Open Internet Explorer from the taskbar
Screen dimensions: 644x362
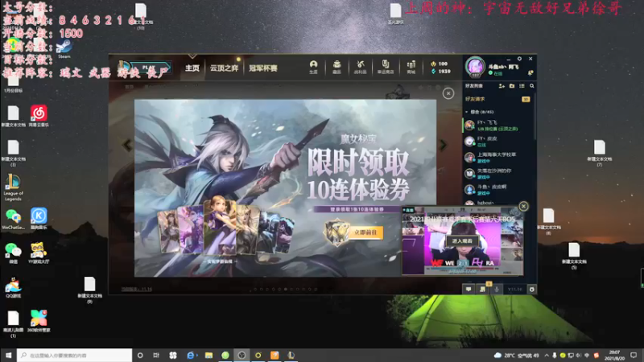point(191,355)
